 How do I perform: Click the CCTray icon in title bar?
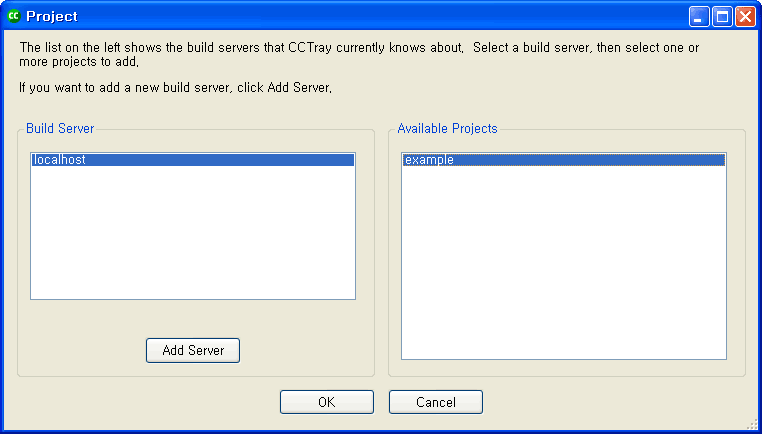click(x=13, y=16)
